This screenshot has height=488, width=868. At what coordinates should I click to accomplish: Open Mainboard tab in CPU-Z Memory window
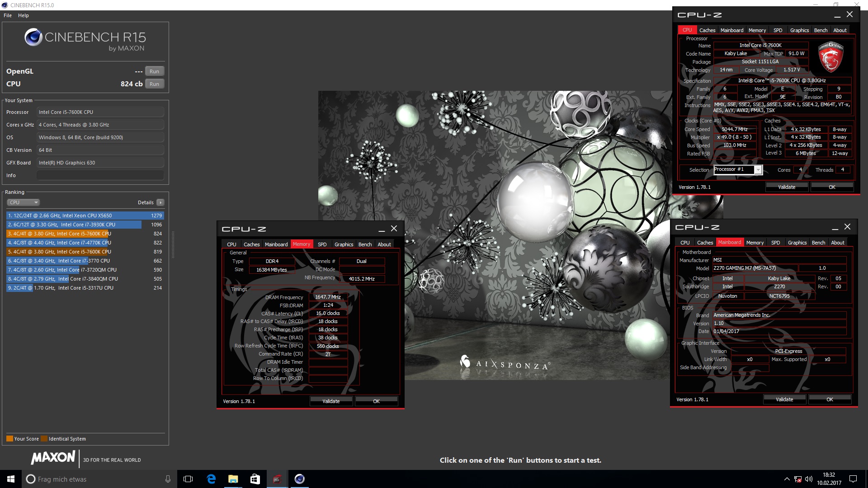tap(276, 244)
